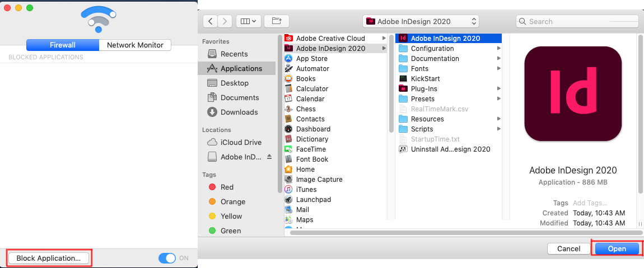Select Adobe InDesign 2020 app file
The height and width of the screenshot is (268, 644).
pyautogui.click(x=449, y=39)
